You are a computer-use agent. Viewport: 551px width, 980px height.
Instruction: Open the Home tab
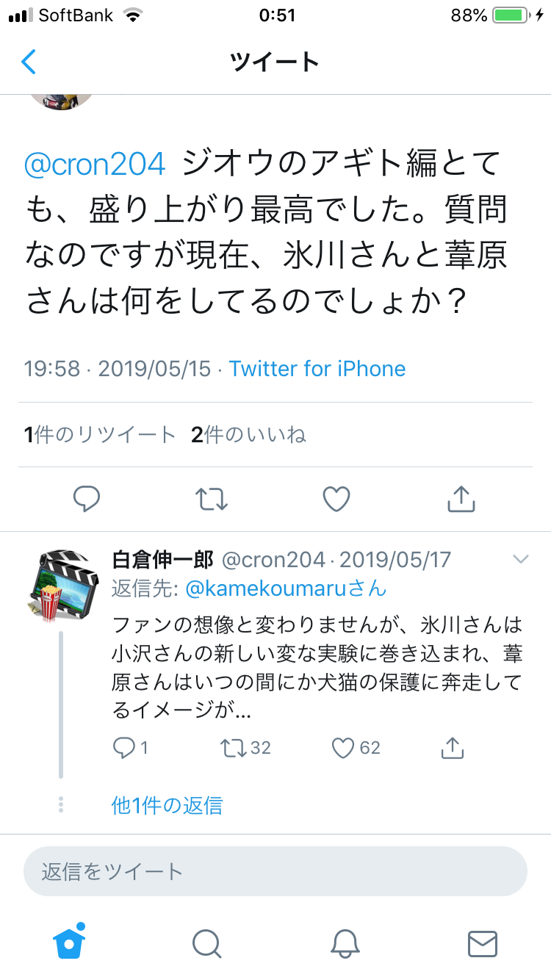tap(69, 943)
